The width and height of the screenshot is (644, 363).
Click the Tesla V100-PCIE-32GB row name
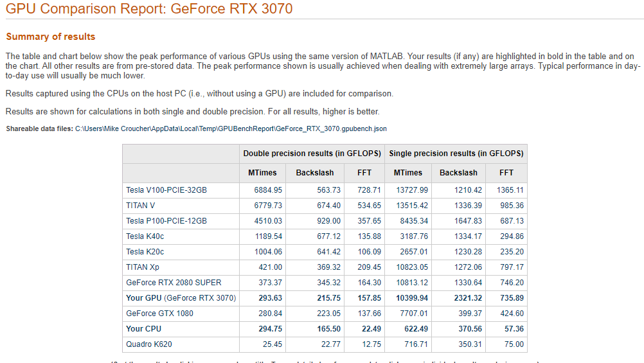coord(166,190)
